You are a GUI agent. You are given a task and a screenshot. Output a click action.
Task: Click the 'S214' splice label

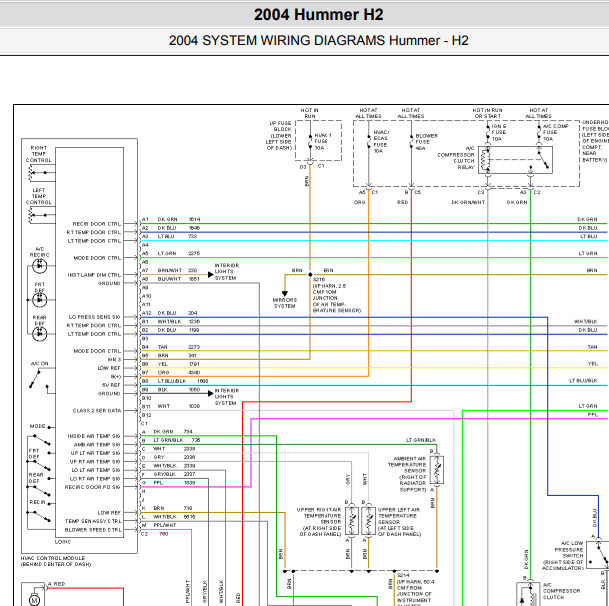click(403, 575)
